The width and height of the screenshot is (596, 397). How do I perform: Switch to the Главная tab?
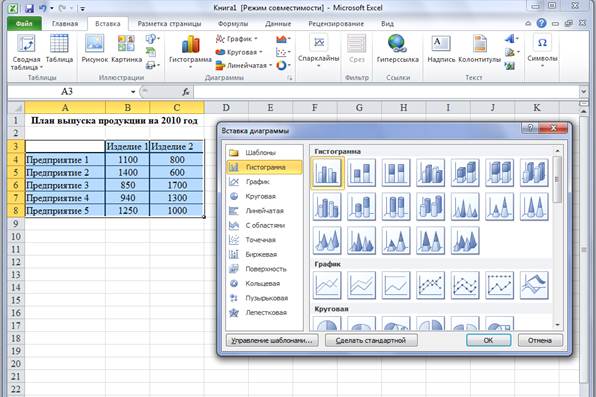[65, 24]
